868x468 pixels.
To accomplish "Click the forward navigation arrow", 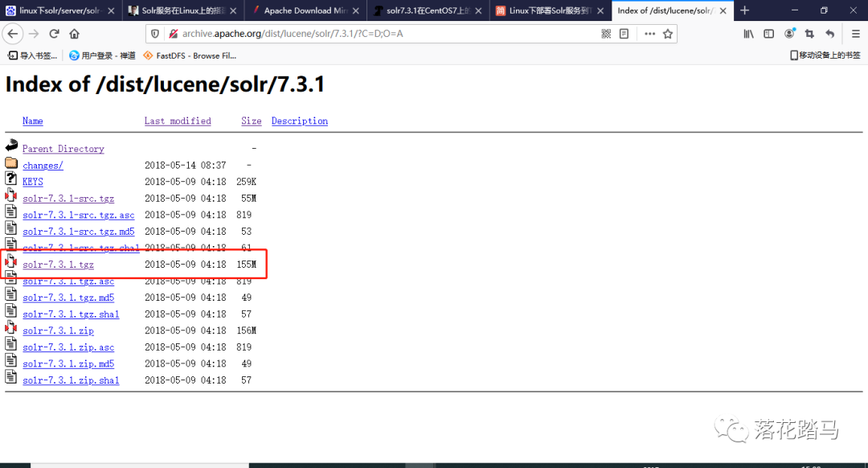I will (34, 34).
